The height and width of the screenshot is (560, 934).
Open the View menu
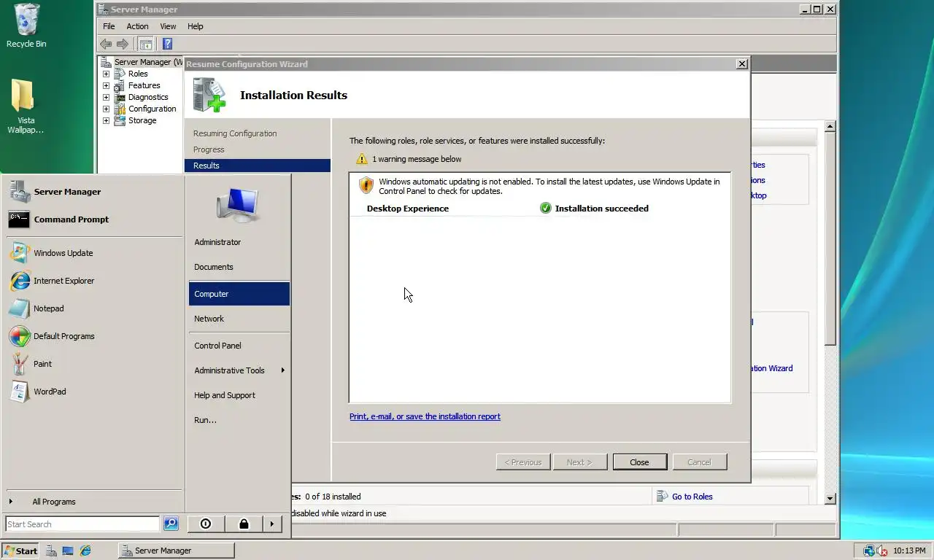click(x=168, y=26)
